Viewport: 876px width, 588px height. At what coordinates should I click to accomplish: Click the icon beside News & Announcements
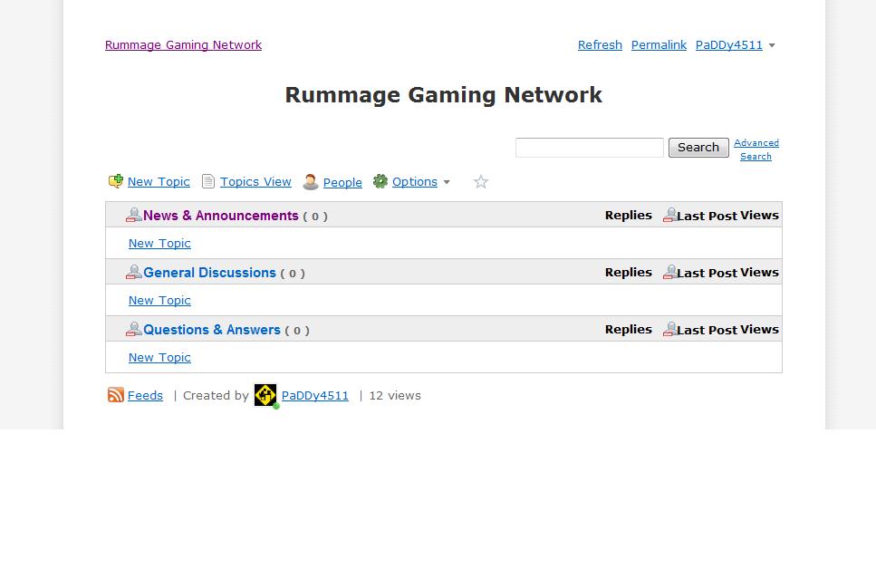coord(134,216)
